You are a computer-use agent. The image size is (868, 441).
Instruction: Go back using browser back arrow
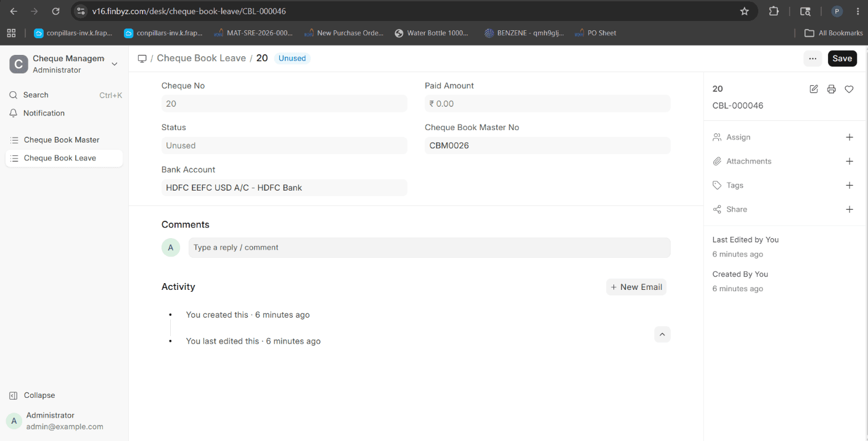tap(14, 11)
